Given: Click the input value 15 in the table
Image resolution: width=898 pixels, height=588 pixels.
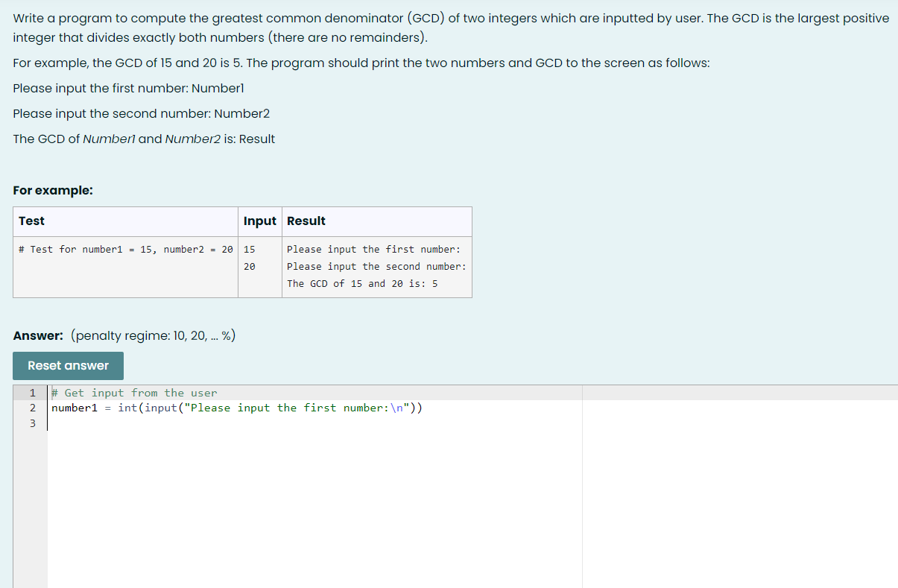Looking at the screenshot, I should click(248, 249).
